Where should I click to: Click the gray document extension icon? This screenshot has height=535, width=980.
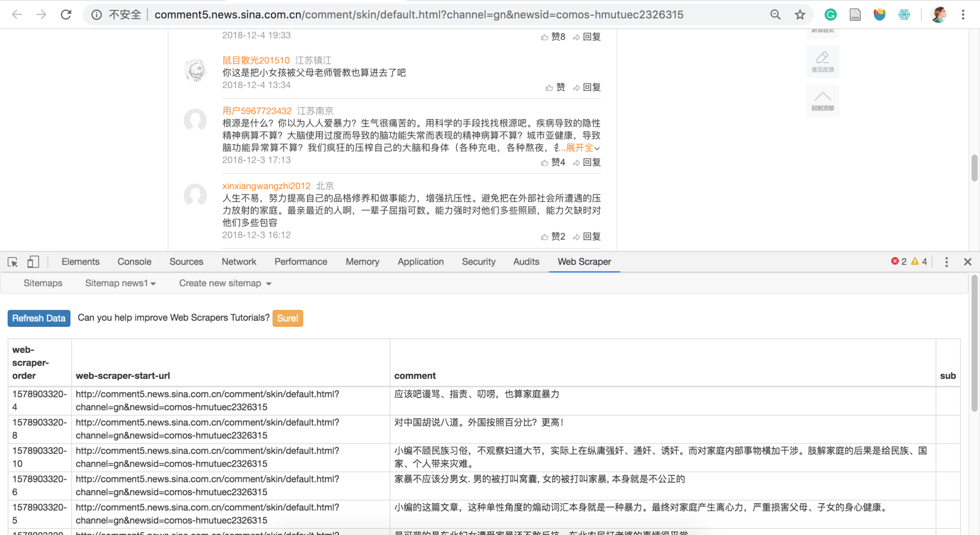855,15
